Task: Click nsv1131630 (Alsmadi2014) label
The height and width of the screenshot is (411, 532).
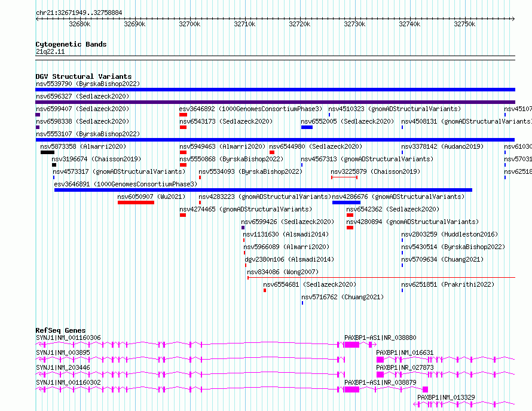Action: (x=286, y=234)
